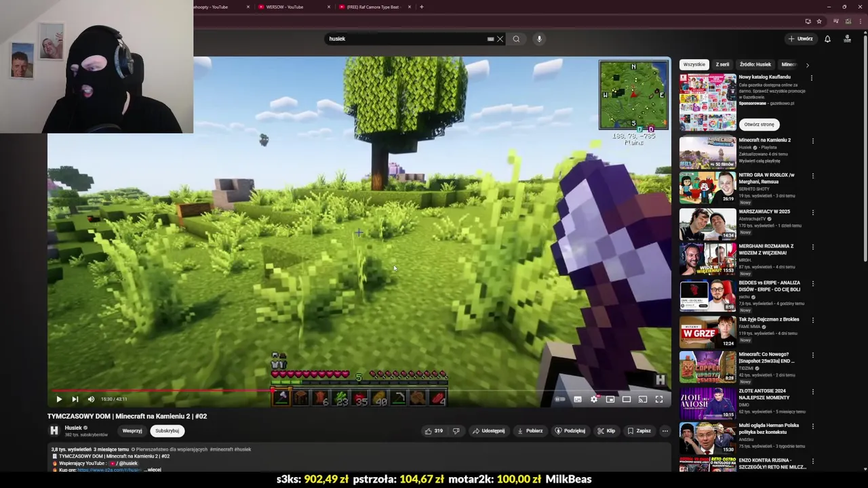This screenshot has height=488, width=868.
Task: Open options for BEDOES vs ERIPE video
Action: tap(812, 284)
